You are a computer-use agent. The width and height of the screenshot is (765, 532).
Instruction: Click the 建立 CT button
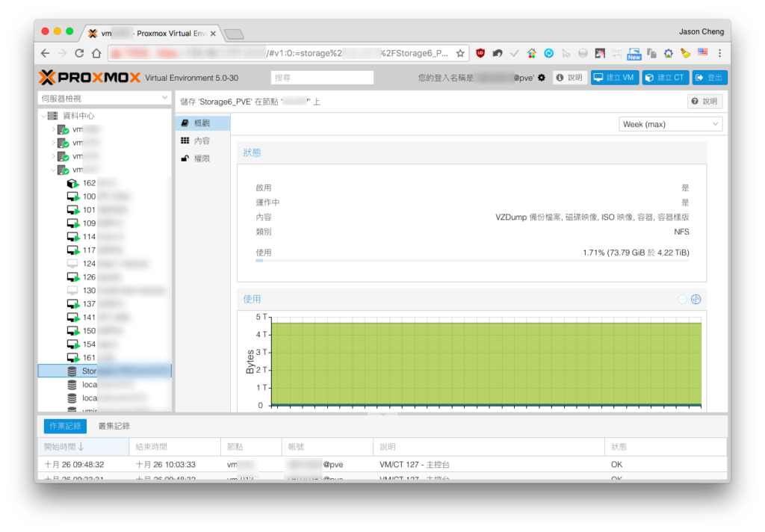pyautogui.click(x=666, y=78)
